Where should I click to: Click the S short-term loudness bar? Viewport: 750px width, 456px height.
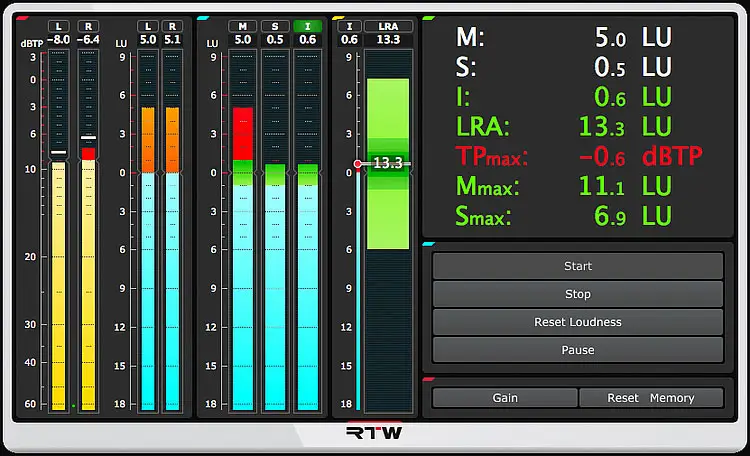pos(275,287)
